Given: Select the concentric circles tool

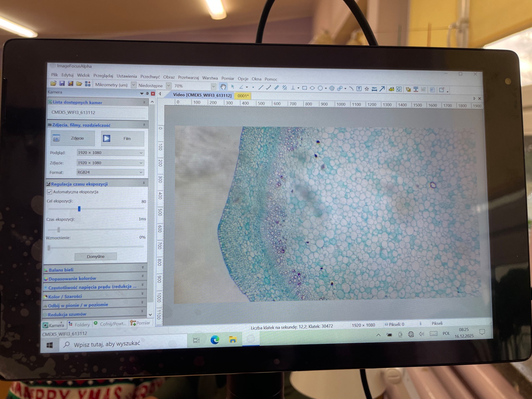Looking at the screenshot, I should click(332, 88).
